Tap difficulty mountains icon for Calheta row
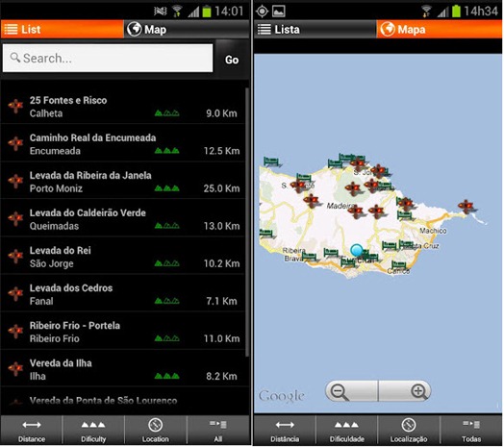The height and width of the screenshot is (447, 504). 166,113
